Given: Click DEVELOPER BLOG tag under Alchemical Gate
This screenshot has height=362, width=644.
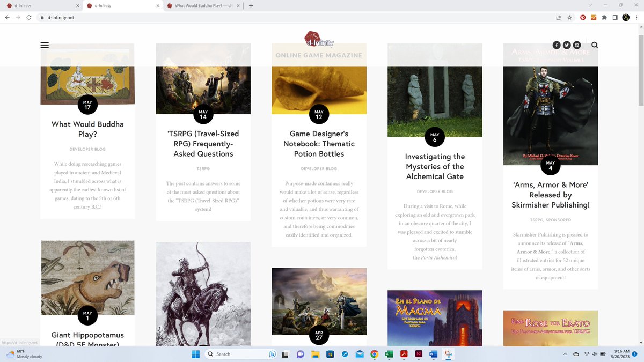Looking at the screenshot, I should [x=435, y=191].
